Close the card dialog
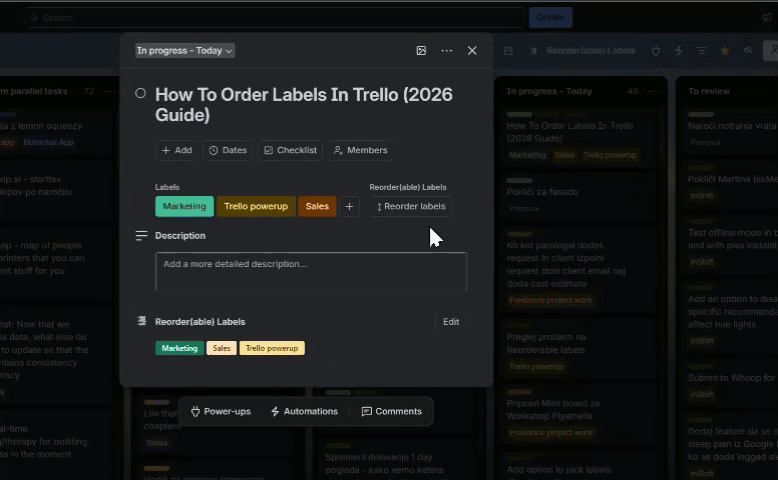778x480 pixels. pos(472,51)
